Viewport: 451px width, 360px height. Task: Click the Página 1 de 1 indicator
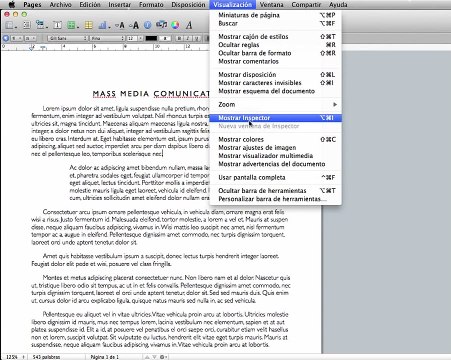click(x=104, y=357)
